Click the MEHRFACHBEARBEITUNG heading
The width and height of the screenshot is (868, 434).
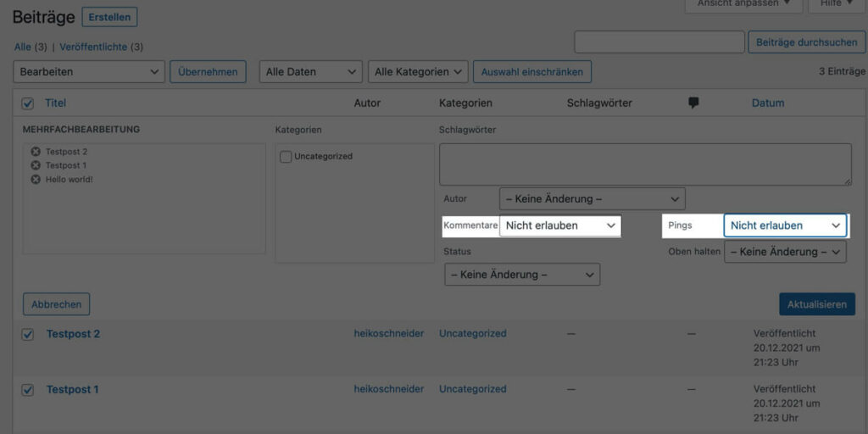click(81, 130)
